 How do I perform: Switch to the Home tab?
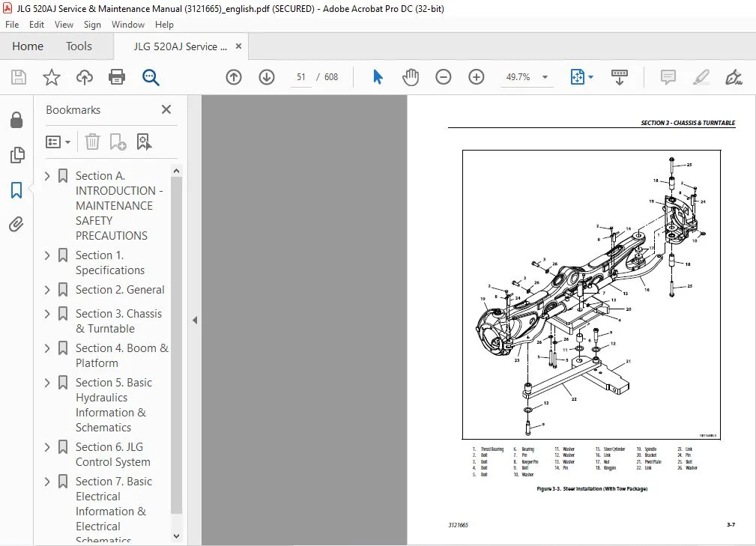28,46
